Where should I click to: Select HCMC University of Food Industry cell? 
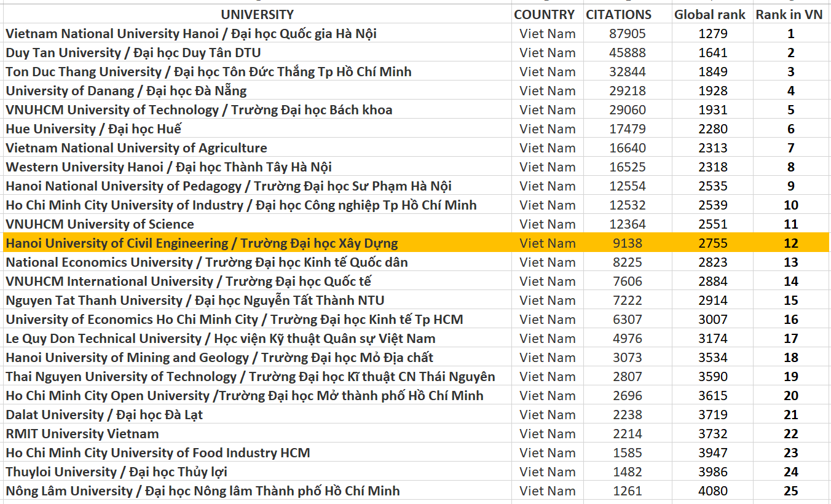click(x=257, y=452)
